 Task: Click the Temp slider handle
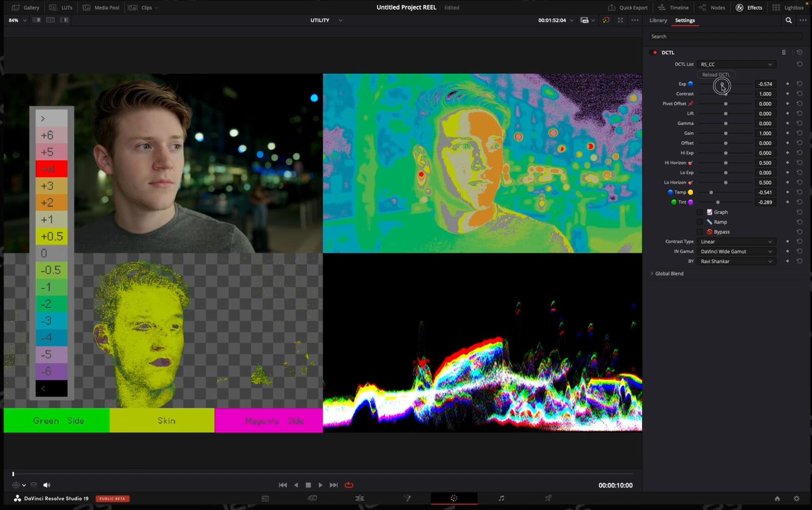(711, 192)
